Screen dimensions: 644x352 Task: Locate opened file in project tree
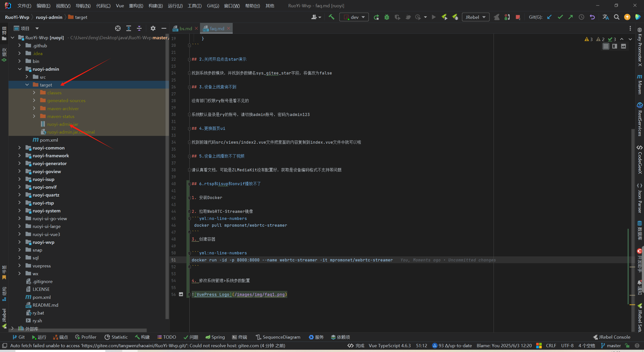coord(118,28)
